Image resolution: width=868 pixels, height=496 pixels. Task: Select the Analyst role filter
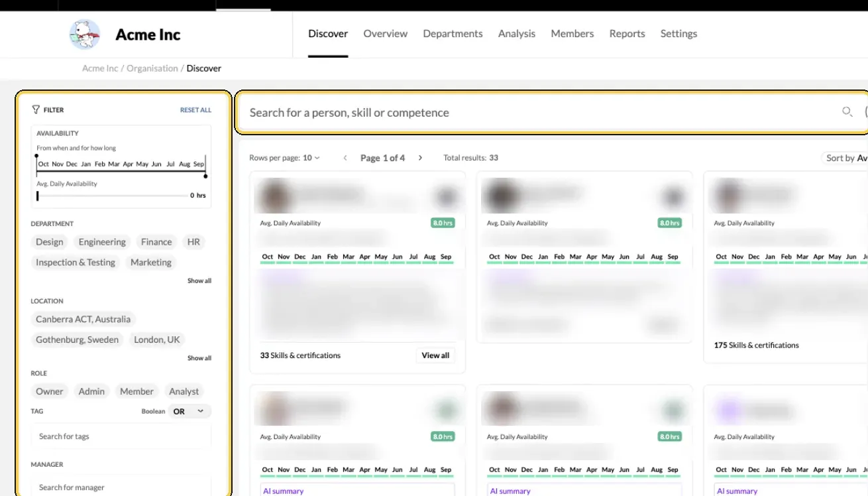(x=184, y=392)
